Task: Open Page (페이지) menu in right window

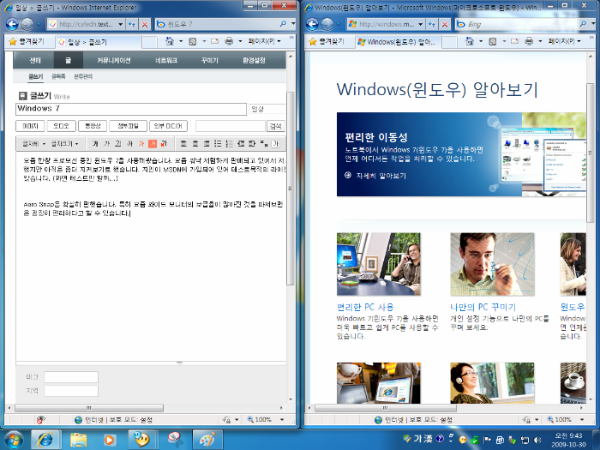Action: click(x=564, y=41)
